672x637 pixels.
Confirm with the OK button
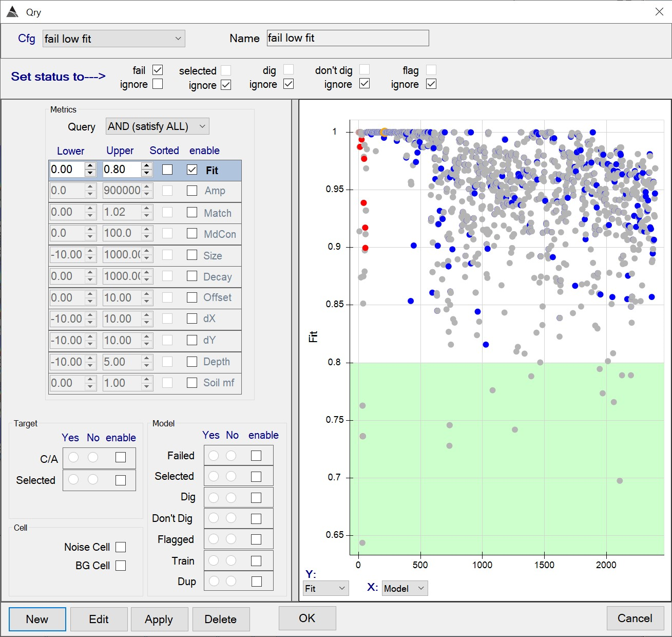[307, 618]
